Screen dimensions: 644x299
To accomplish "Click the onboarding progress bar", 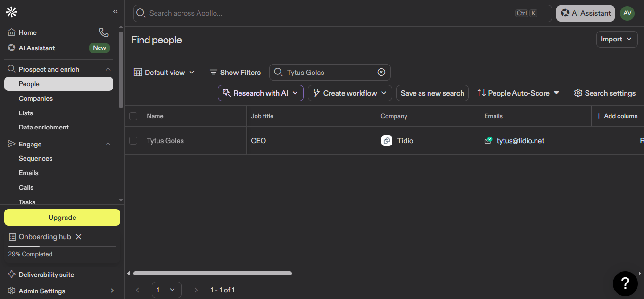I will [62, 246].
